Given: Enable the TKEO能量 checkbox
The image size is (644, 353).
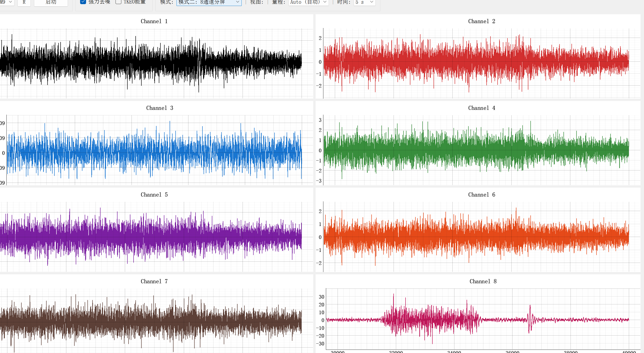Looking at the screenshot, I should (x=118, y=2).
